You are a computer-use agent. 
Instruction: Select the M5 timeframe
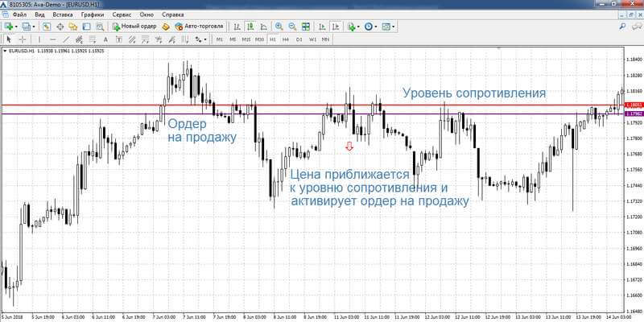point(233,39)
